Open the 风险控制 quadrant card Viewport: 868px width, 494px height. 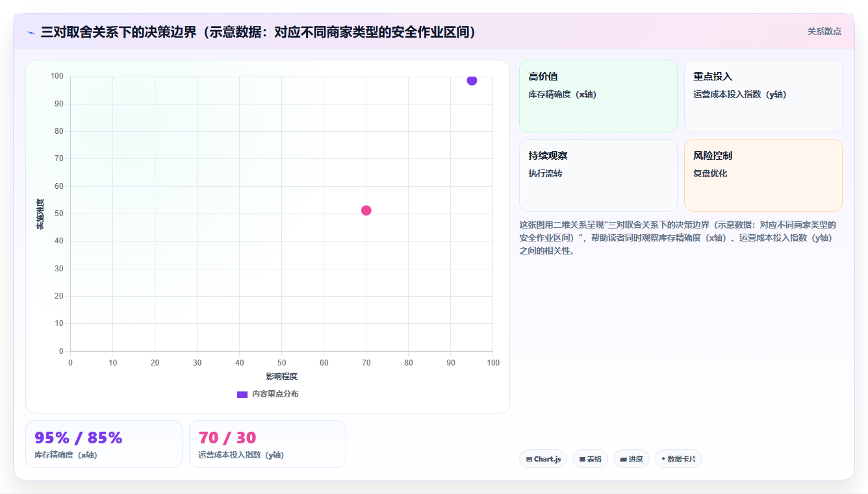point(763,175)
